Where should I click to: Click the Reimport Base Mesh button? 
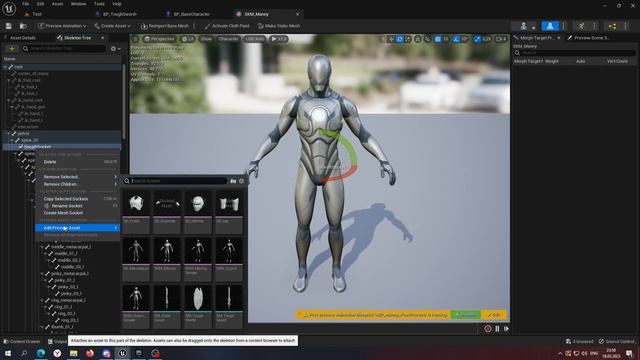click(165, 26)
